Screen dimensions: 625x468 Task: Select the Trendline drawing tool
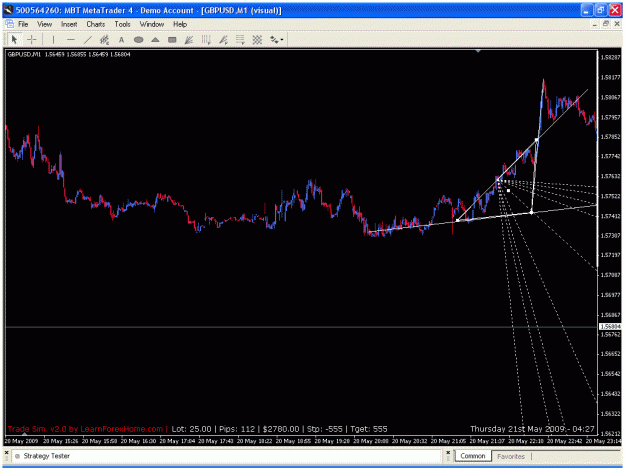88,39
